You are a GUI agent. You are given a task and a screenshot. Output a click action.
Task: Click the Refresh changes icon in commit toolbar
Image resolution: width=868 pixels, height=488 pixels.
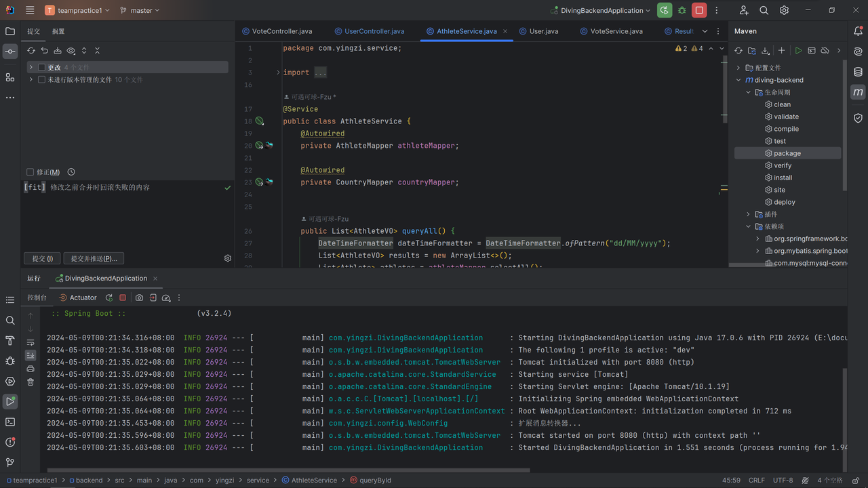tap(31, 51)
